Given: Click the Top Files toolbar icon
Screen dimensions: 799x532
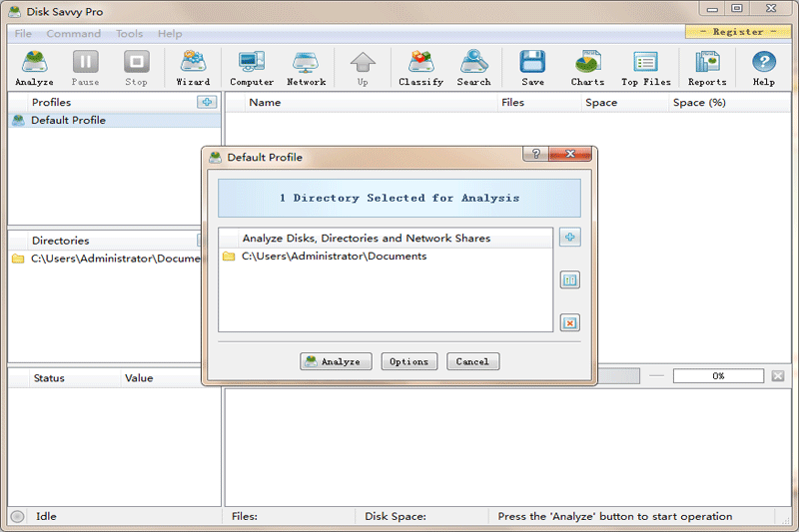Looking at the screenshot, I should [645, 68].
